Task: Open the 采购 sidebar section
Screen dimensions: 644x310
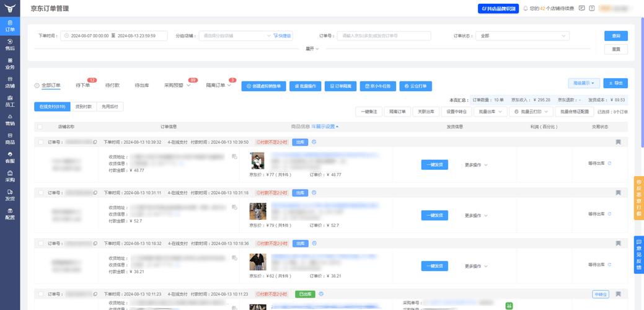Action: coord(10,176)
